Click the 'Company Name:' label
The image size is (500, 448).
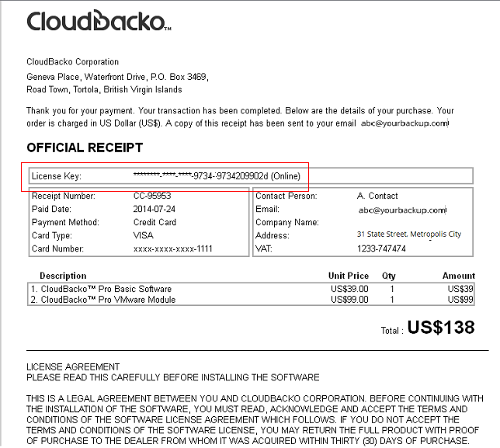coord(287,222)
